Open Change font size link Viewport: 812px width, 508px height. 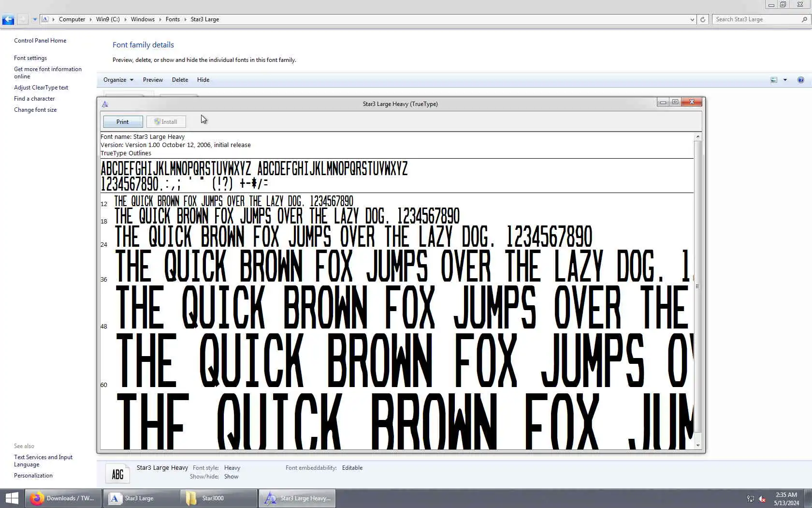(x=35, y=110)
